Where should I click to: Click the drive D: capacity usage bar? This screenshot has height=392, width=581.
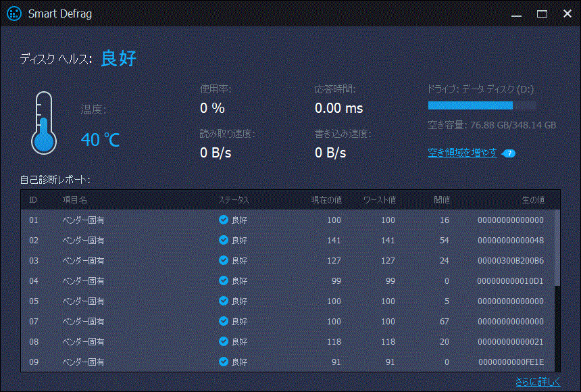click(x=482, y=105)
